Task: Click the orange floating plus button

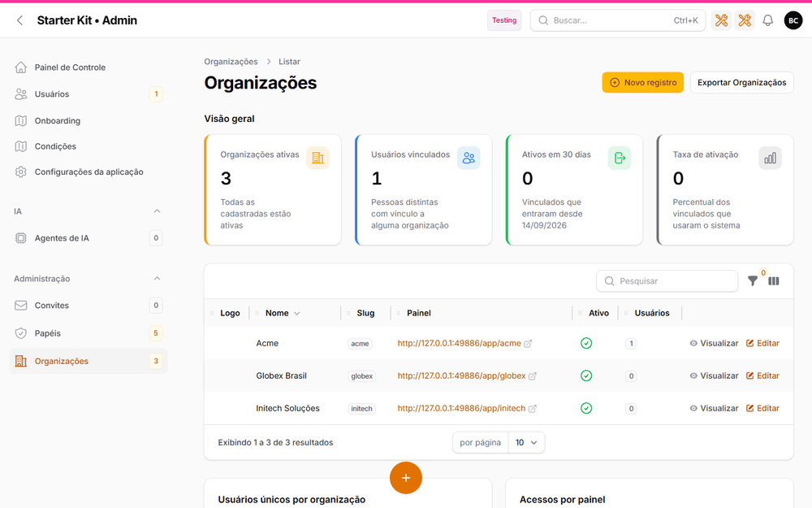Action: [406, 478]
